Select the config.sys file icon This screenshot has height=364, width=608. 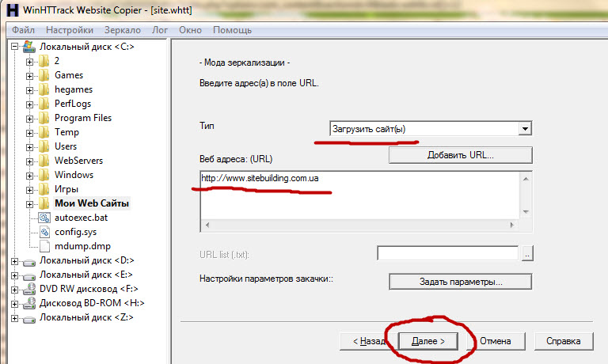pyautogui.click(x=44, y=232)
